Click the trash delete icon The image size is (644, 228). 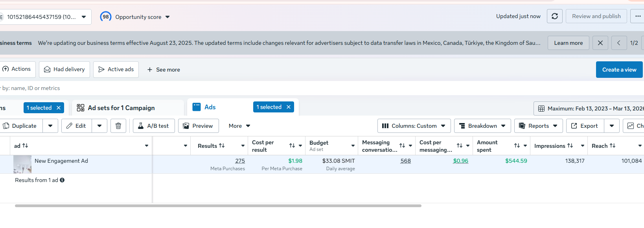click(x=118, y=126)
